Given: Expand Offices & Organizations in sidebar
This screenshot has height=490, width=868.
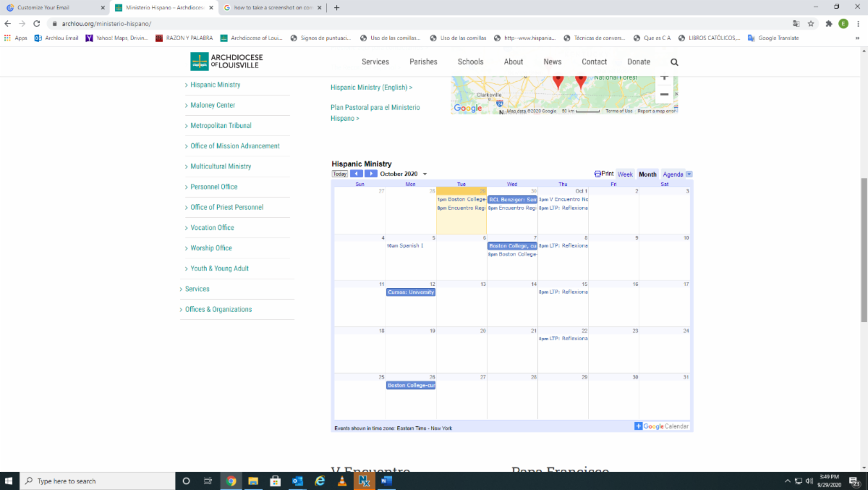Looking at the screenshot, I should (x=218, y=309).
